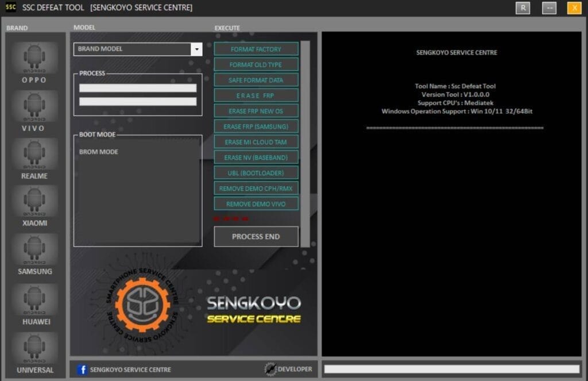Click the DEVELOPER gear icon
The width and height of the screenshot is (588, 381).
pyautogui.click(x=269, y=370)
